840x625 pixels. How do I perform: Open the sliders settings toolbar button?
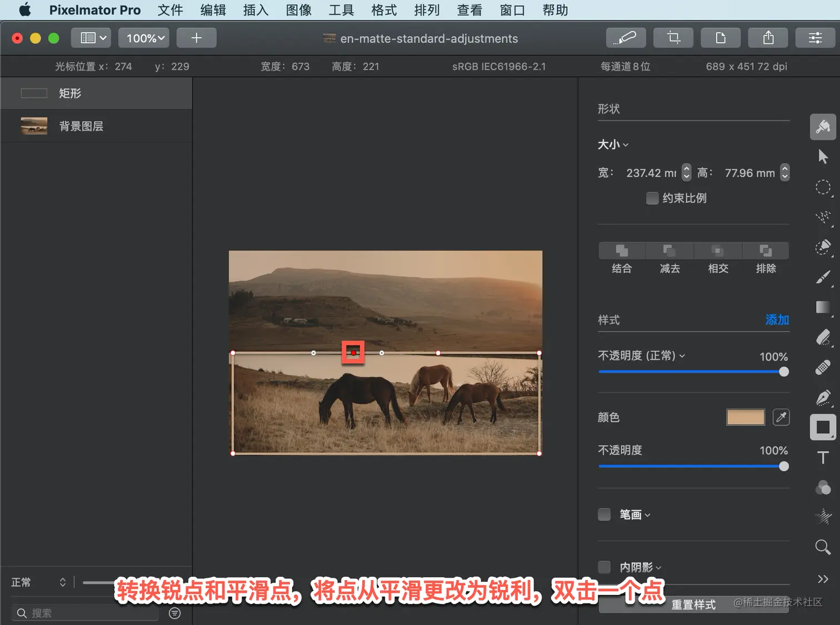(x=815, y=38)
